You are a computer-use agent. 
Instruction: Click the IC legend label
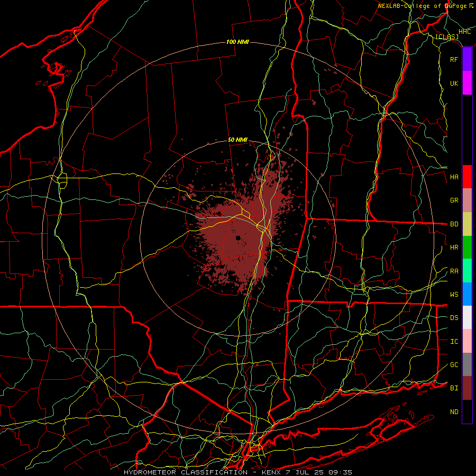click(x=454, y=342)
